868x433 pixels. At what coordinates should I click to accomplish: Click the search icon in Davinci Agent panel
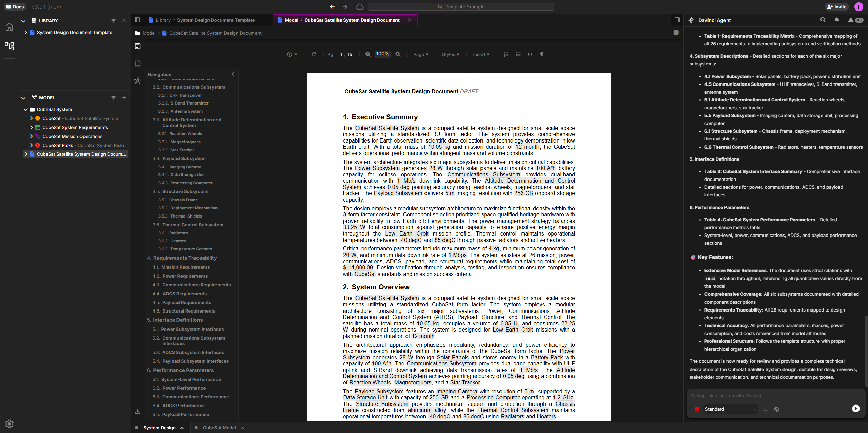point(823,20)
